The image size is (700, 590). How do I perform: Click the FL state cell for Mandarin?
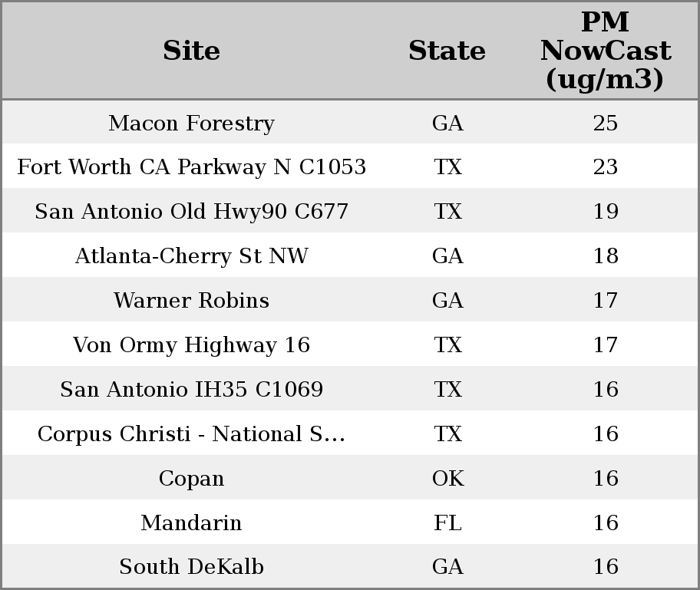447,523
